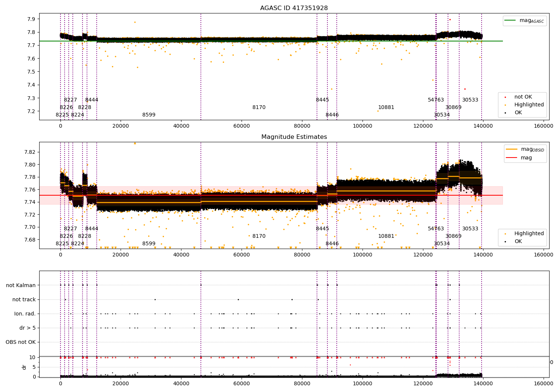Click the 7.82 tick on middle plot y-axis
The width and height of the screenshot is (560, 392).
coord(30,152)
